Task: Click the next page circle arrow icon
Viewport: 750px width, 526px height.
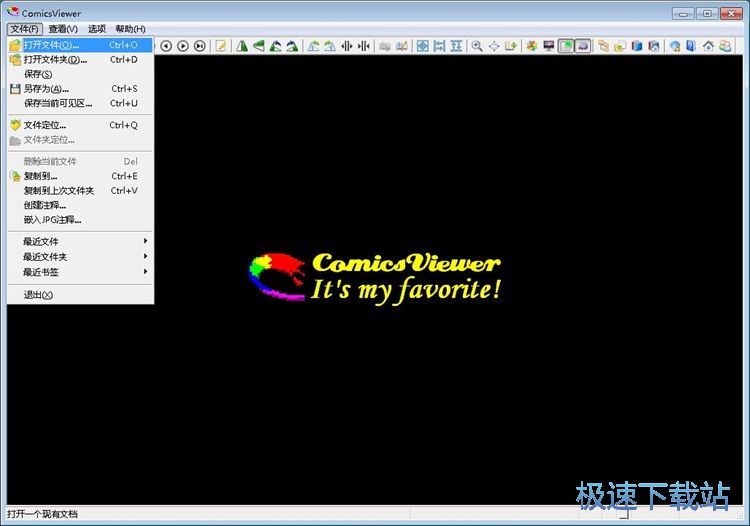Action: click(183, 46)
